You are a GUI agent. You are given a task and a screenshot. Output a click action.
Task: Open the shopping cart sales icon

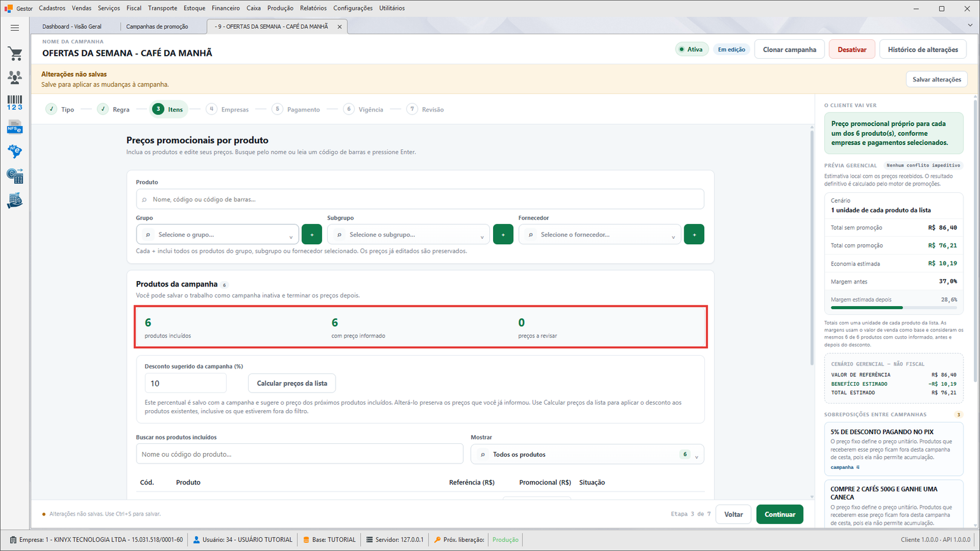point(15,53)
